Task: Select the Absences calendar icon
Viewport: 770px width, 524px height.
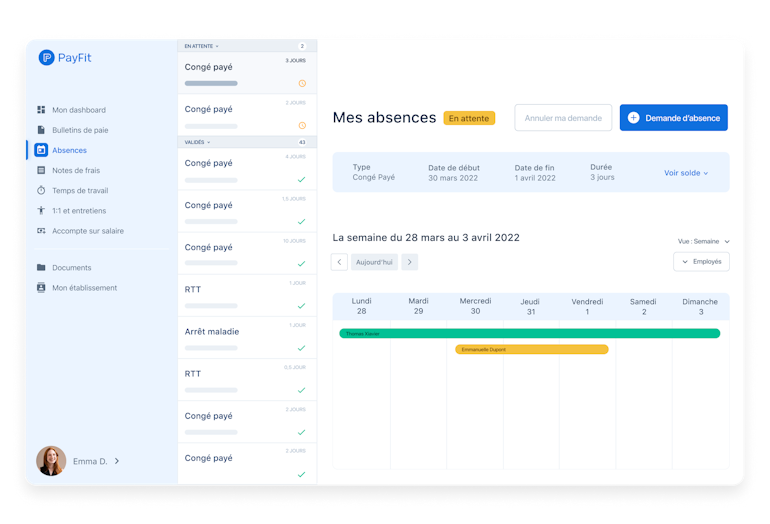Action: pyautogui.click(x=41, y=150)
